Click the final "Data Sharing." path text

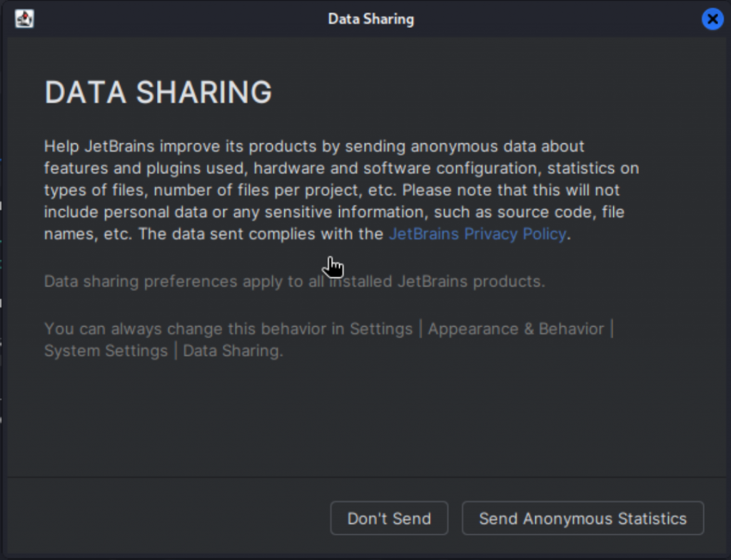point(233,351)
